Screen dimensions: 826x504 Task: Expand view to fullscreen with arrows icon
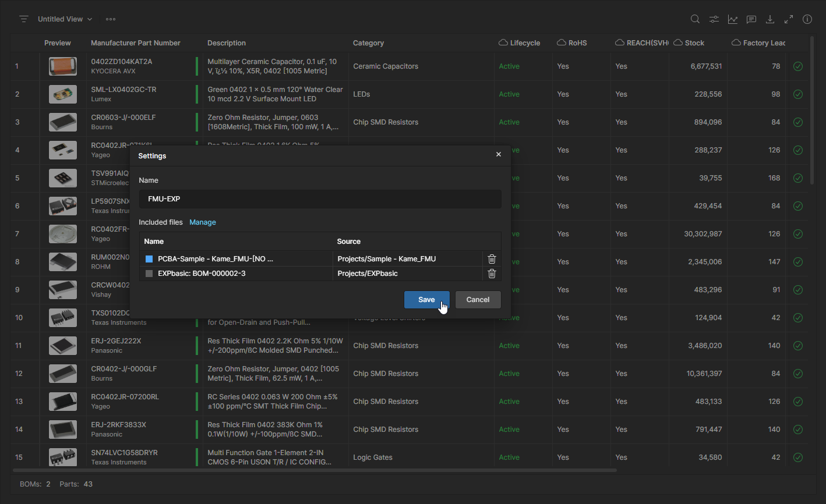click(x=789, y=19)
